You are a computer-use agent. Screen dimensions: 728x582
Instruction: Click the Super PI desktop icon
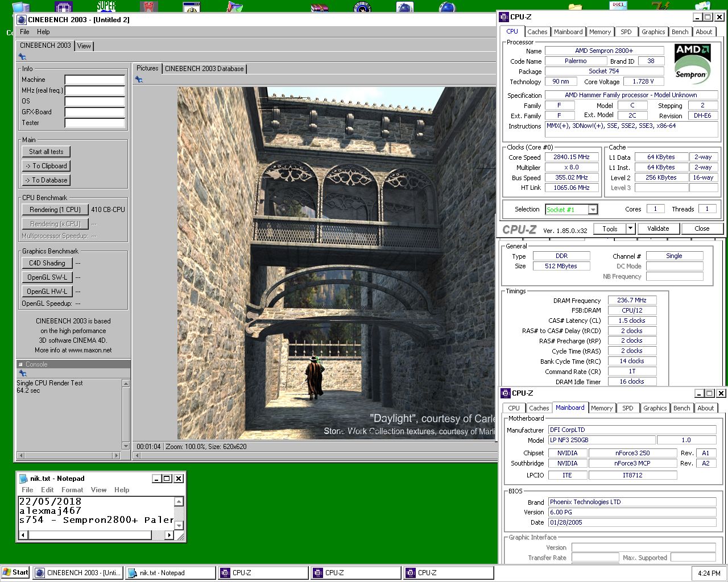[x=106, y=6]
